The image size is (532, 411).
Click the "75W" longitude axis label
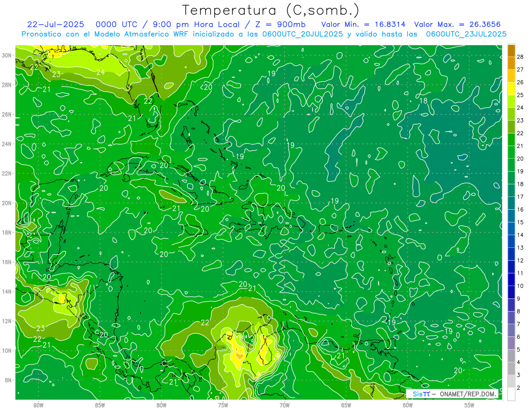click(223, 405)
